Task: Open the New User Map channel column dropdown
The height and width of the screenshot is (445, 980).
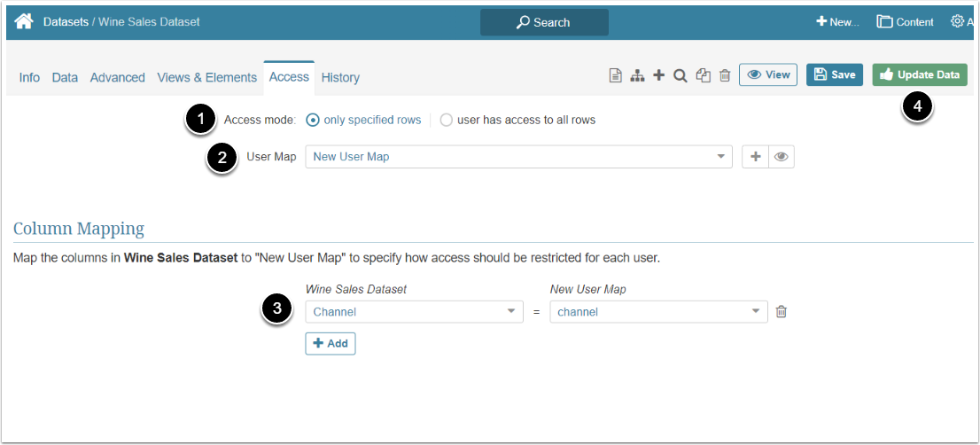Action: 658,312
